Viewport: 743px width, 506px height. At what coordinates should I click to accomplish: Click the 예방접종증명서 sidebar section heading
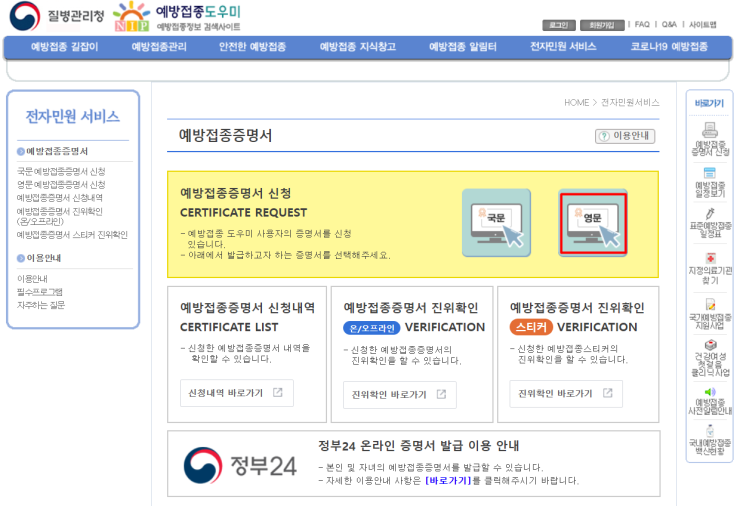[x=57, y=152]
